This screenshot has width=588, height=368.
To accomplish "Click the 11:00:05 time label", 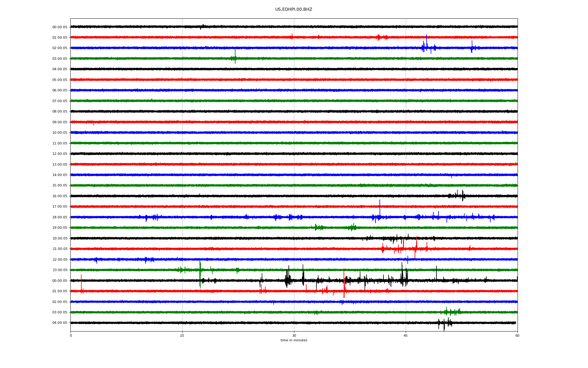I will pyautogui.click(x=60, y=144).
